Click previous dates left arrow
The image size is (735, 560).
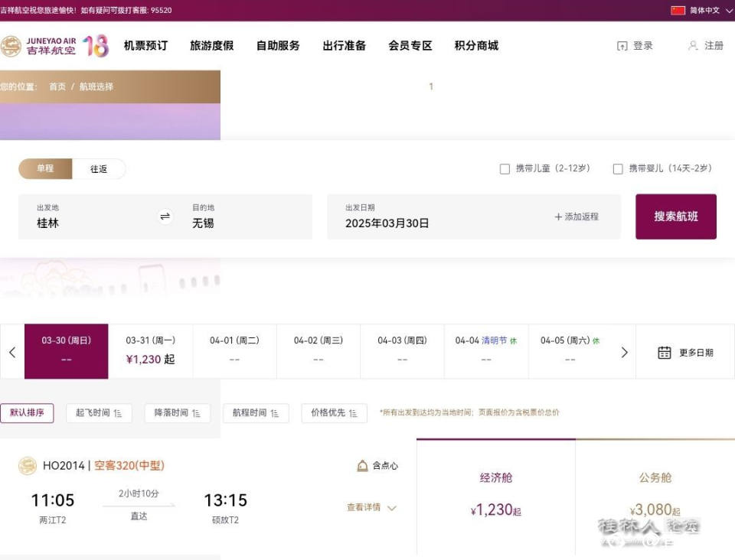coord(12,352)
